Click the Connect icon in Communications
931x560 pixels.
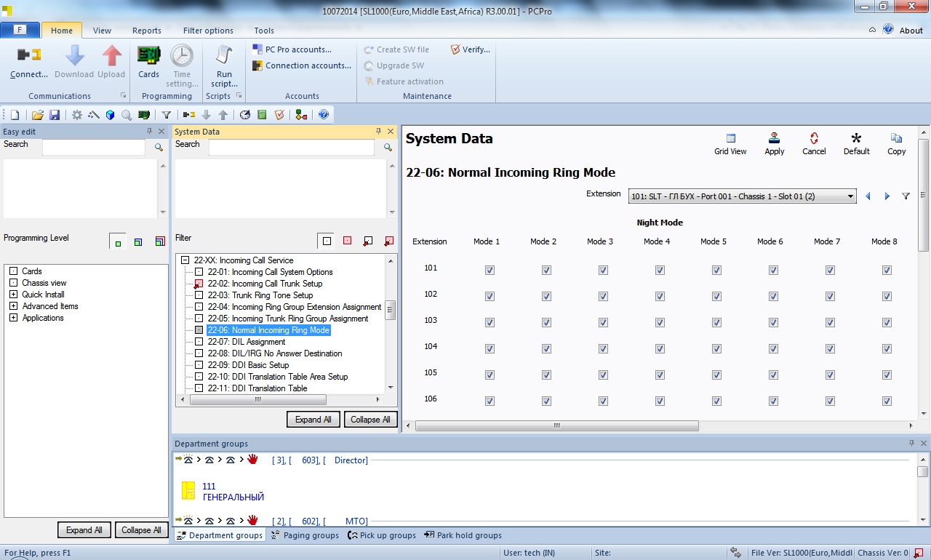click(29, 55)
